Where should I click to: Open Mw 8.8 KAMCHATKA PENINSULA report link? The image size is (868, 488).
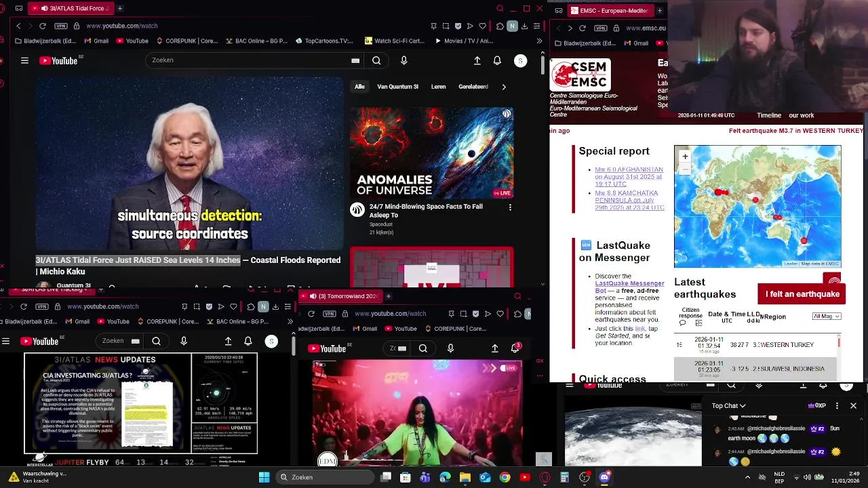(629, 200)
